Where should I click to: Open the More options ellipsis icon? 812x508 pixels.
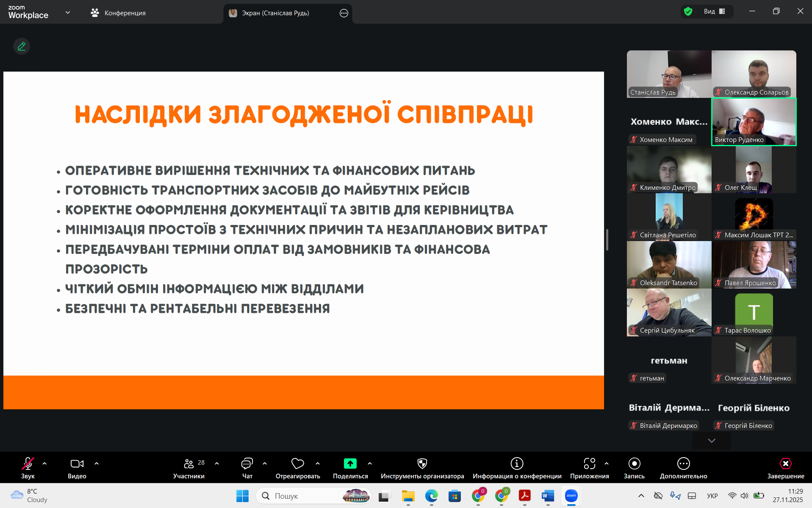683,464
